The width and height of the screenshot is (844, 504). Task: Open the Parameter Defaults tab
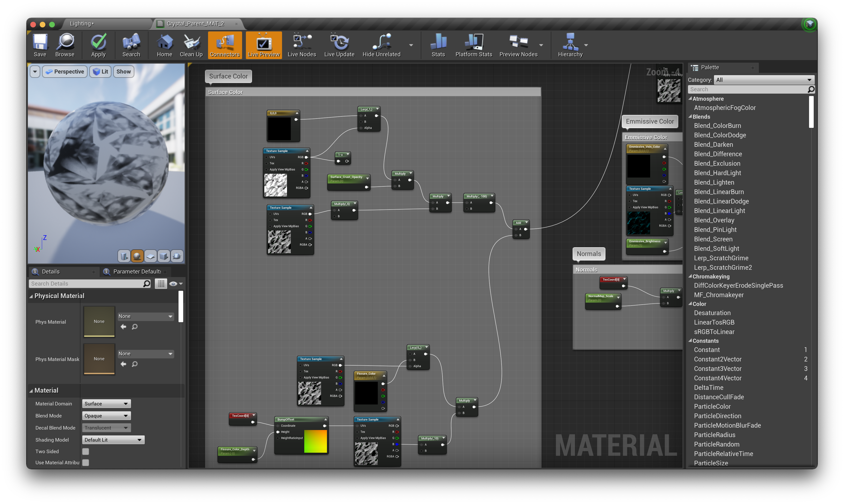[137, 272]
